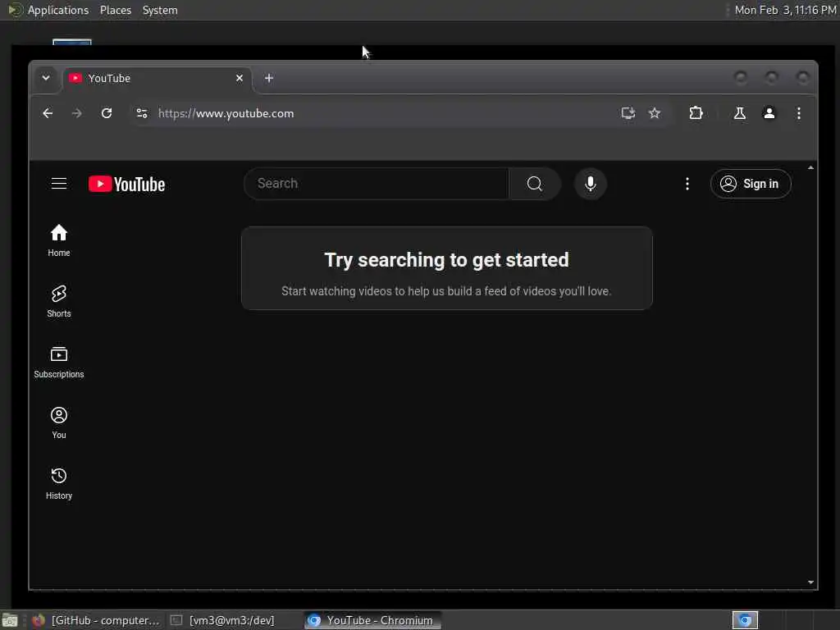Open the Applications menu
Image resolution: width=840 pixels, height=630 pixels.
[x=58, y=10]
